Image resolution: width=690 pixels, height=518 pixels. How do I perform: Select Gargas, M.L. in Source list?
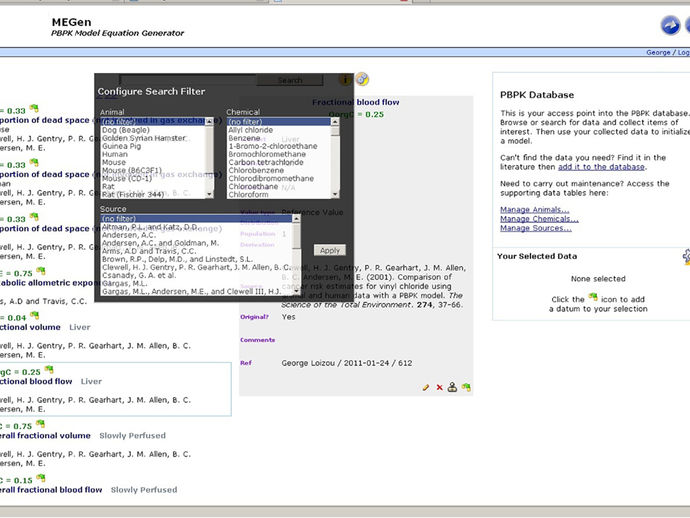click(x=196, y=283)
